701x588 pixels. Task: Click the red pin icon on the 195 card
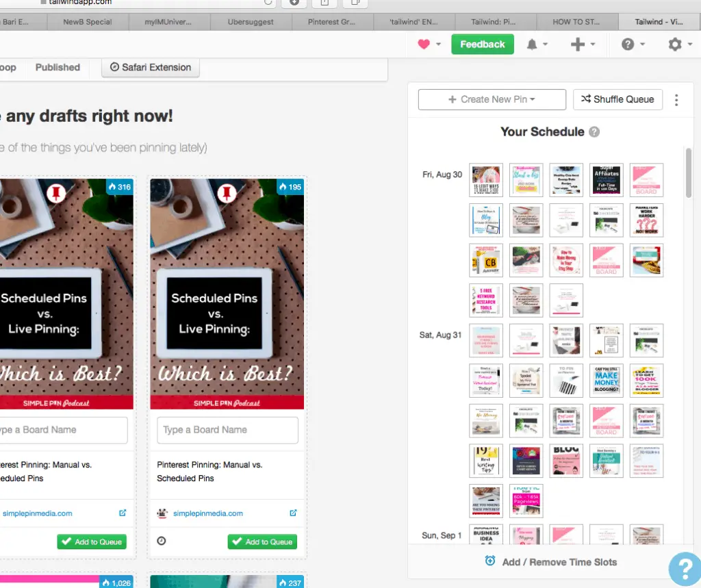pos(227,193)
